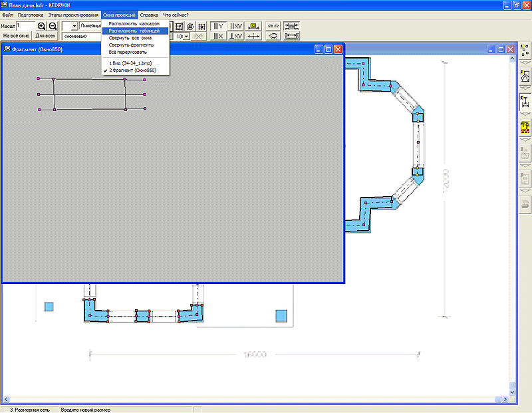Open the Что сейчас? menu
The width and height of the screenshot is (532, 413).
coord(176,15)
